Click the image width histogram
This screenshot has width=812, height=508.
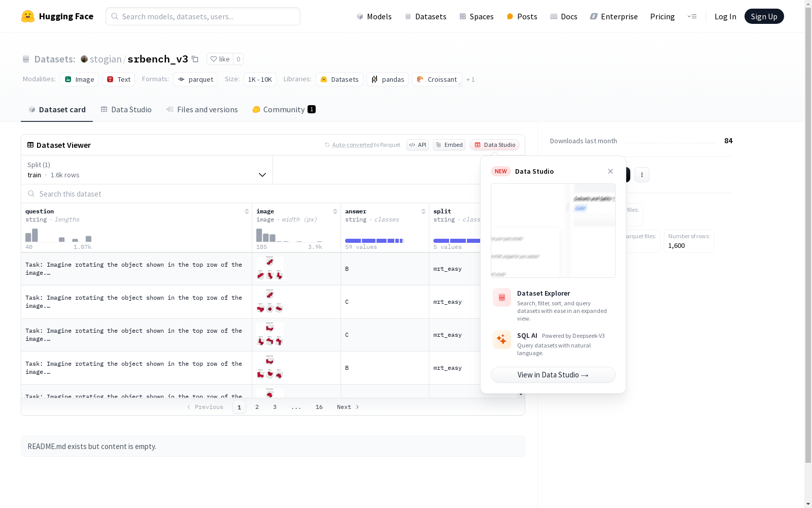(x=289, y=235)
